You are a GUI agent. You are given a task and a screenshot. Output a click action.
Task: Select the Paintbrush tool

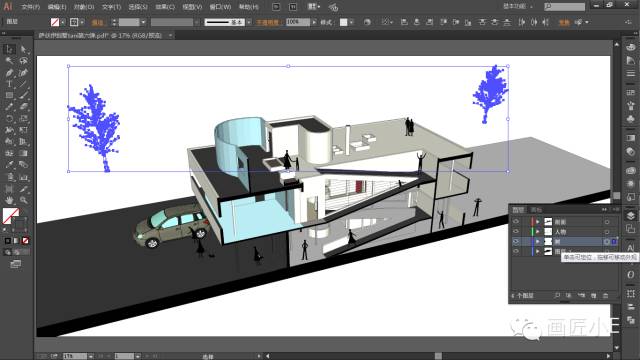[x=24, y=96]
